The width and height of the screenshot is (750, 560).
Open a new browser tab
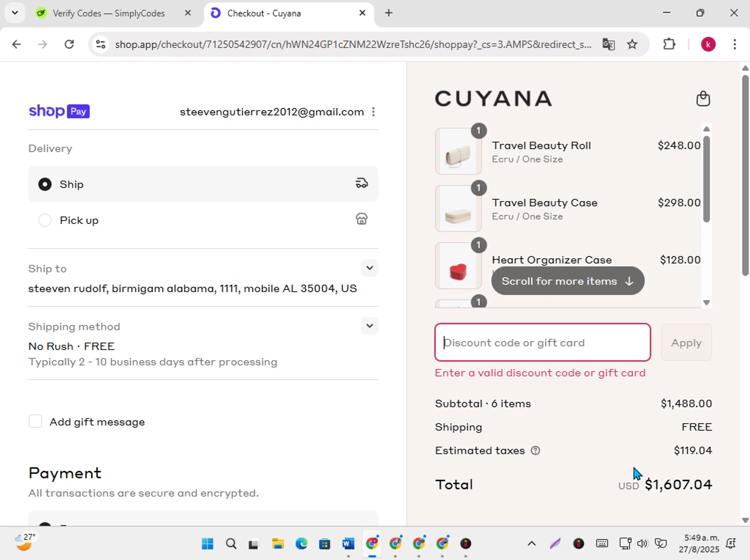(x=388, y=13)
